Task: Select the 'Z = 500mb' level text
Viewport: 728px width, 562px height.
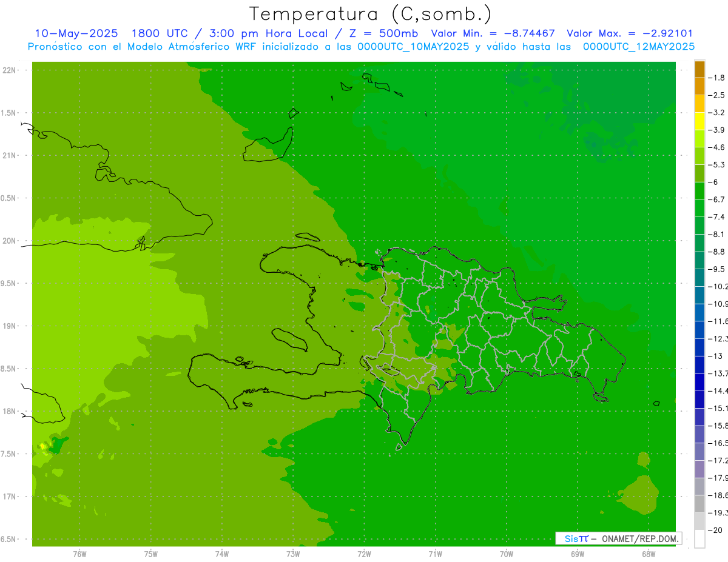Action: coord(383,33)
